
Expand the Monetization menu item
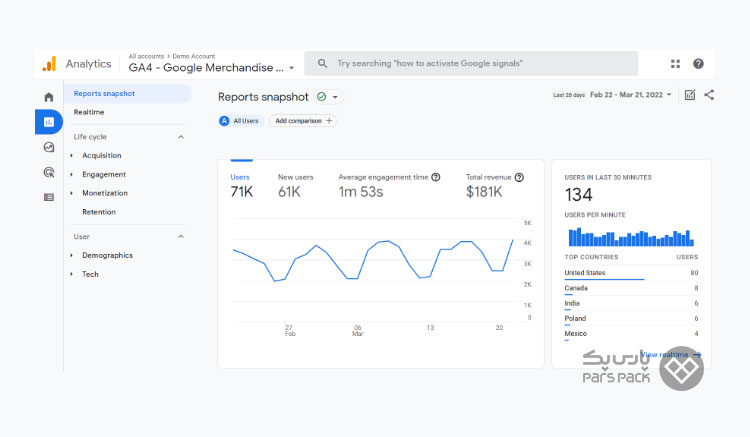[72, 193]
